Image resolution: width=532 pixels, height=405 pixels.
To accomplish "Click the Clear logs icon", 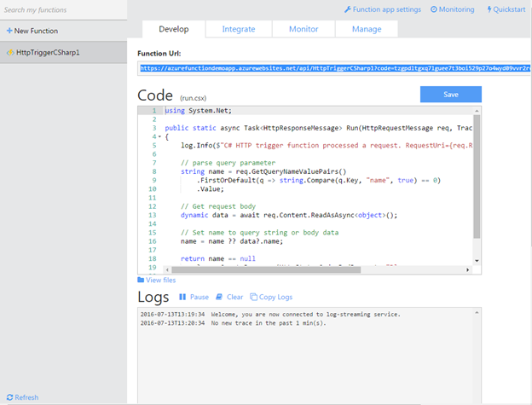I will click(219, 298).
